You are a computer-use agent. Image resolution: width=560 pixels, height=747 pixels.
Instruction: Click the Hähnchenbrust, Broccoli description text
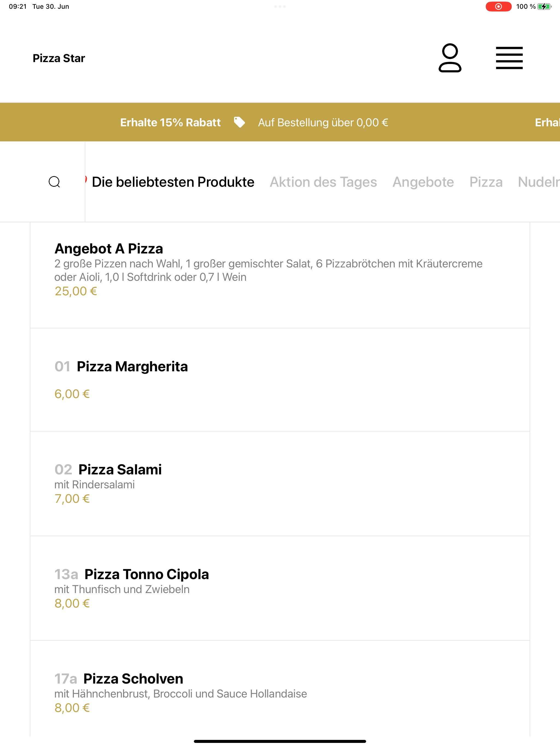181,694
